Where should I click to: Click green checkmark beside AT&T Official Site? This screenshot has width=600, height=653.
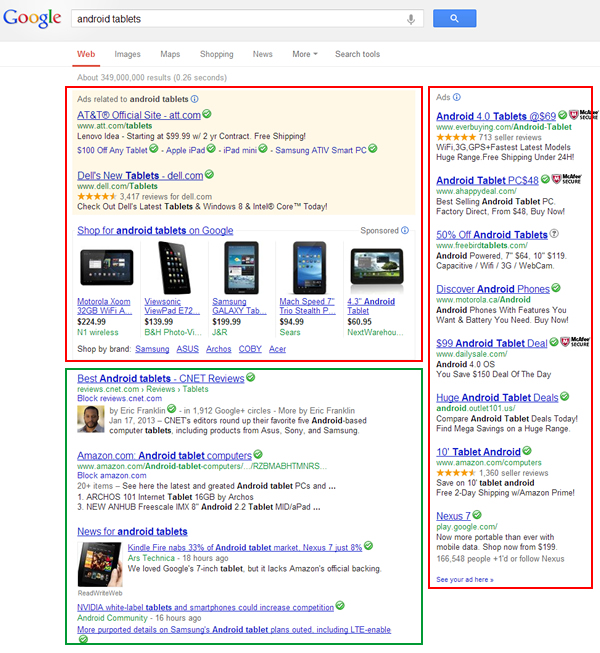pyautogui.click(x=207, y=114)
